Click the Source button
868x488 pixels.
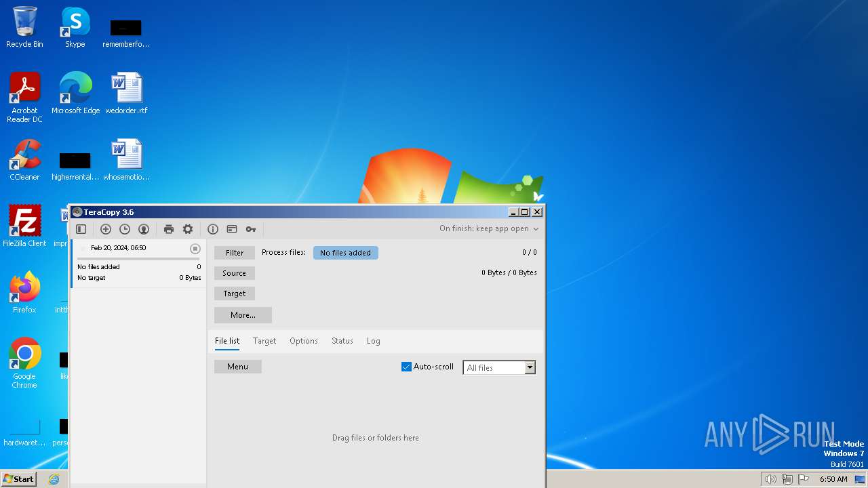click(x=235, y=273)
